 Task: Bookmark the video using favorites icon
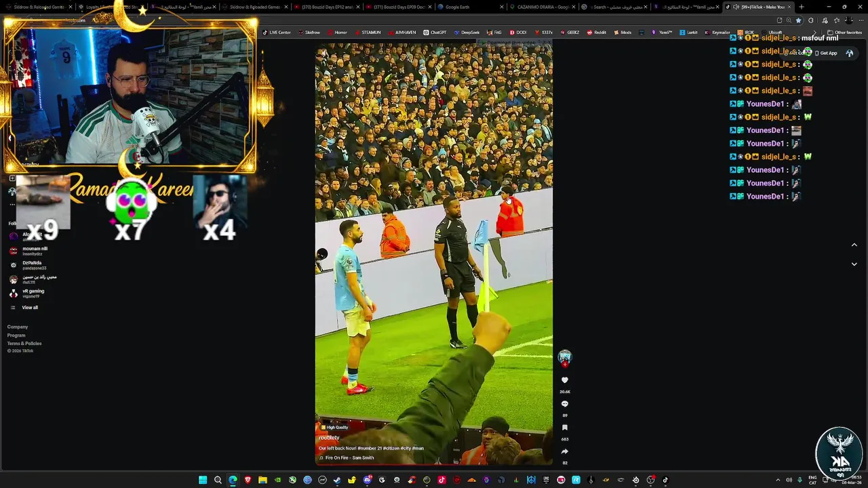[565, 428]
